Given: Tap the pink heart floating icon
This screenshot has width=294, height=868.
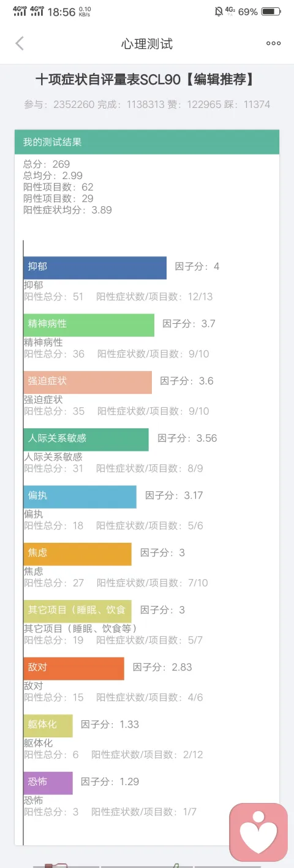Looking at the screenshot, I should pos(258,832).
